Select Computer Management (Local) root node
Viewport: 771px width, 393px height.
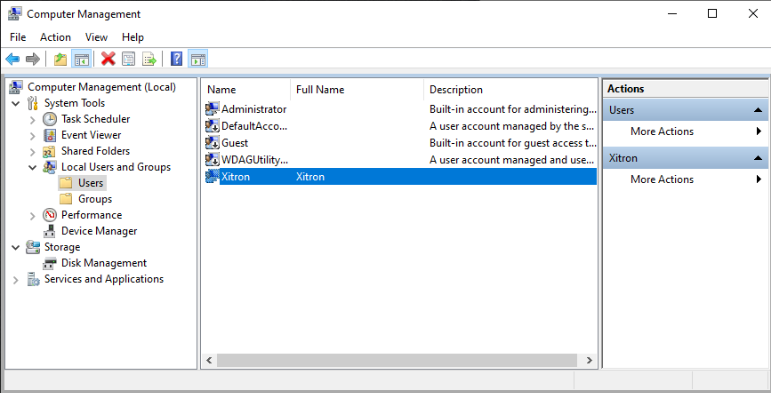101,87
